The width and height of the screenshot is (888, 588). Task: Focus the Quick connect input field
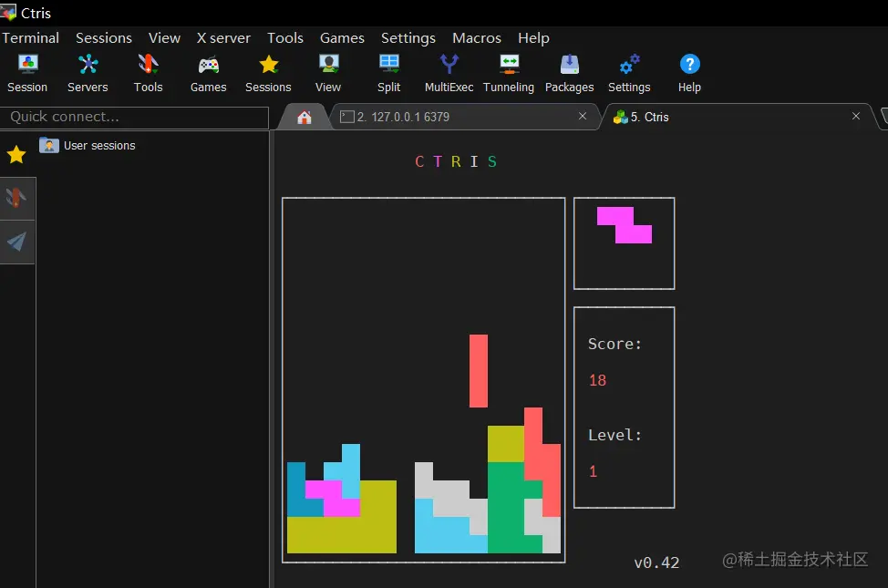click(x=134, y=118)
